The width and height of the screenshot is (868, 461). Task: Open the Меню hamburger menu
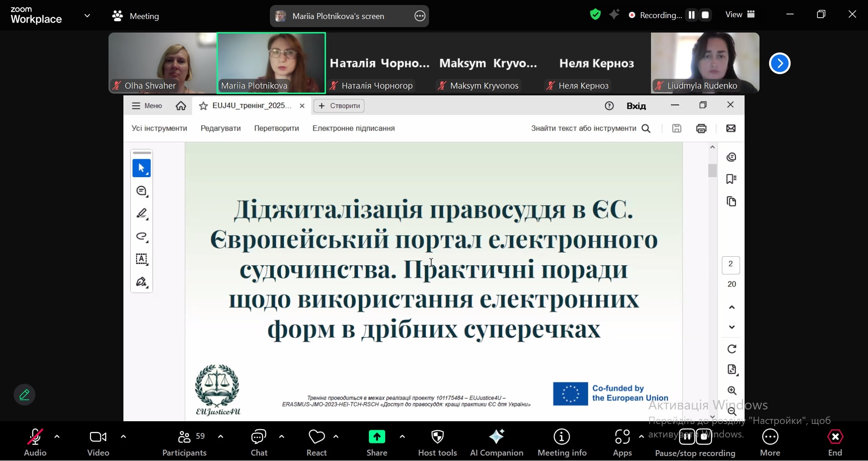147,106
